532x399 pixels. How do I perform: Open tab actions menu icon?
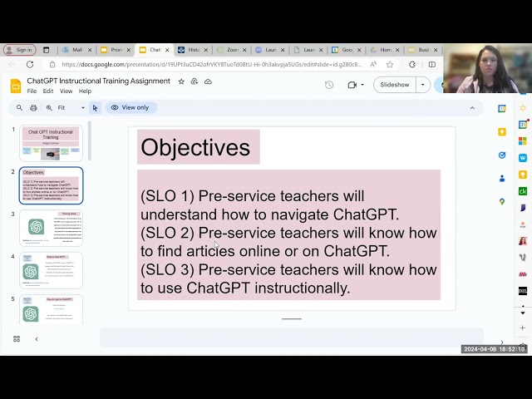[x=47, y=50]
